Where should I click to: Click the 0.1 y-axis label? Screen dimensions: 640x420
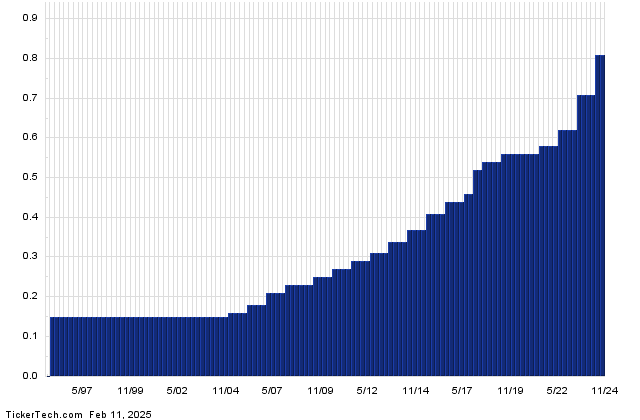tap(30, 336)
